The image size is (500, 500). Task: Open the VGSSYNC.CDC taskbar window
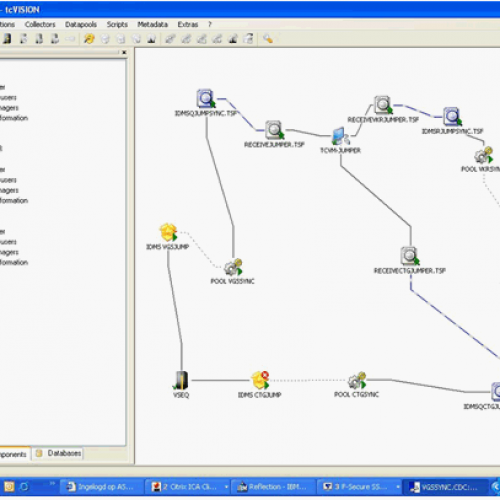click(445, 487)
